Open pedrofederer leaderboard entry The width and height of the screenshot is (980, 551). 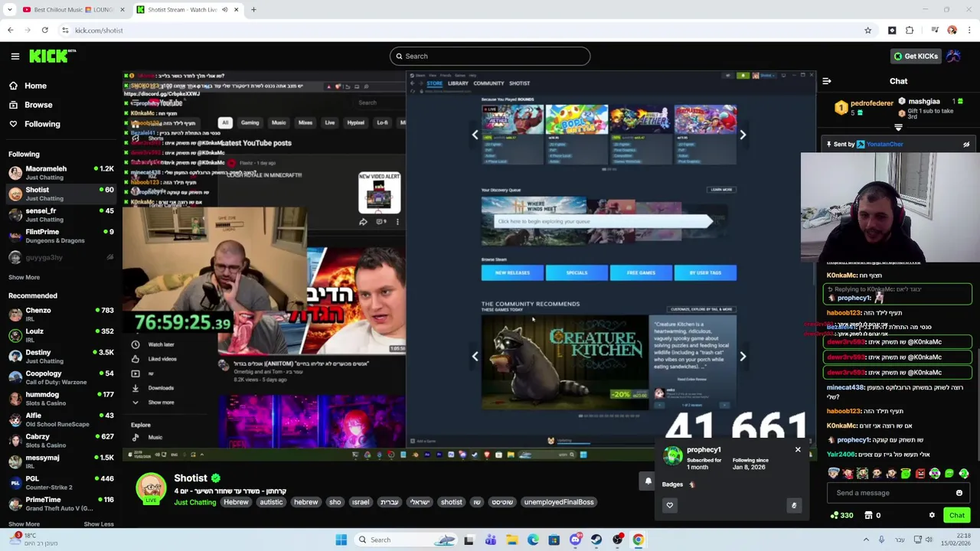click(x=865, y=107)
